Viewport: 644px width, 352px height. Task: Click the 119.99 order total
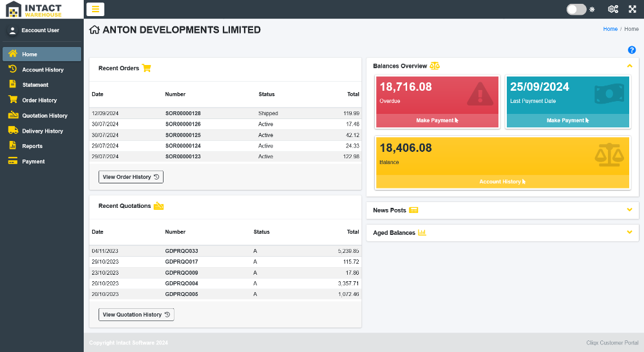coord(351,113)
